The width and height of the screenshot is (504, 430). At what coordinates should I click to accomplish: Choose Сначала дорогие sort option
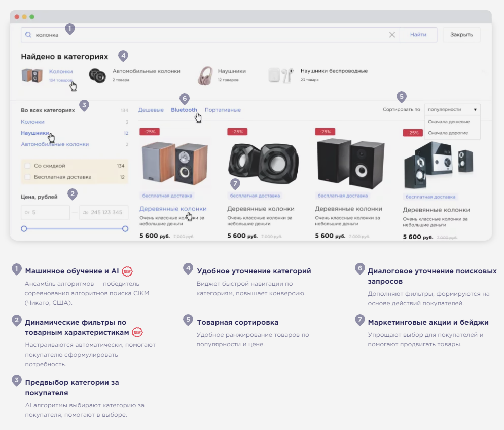click(448, 133)
